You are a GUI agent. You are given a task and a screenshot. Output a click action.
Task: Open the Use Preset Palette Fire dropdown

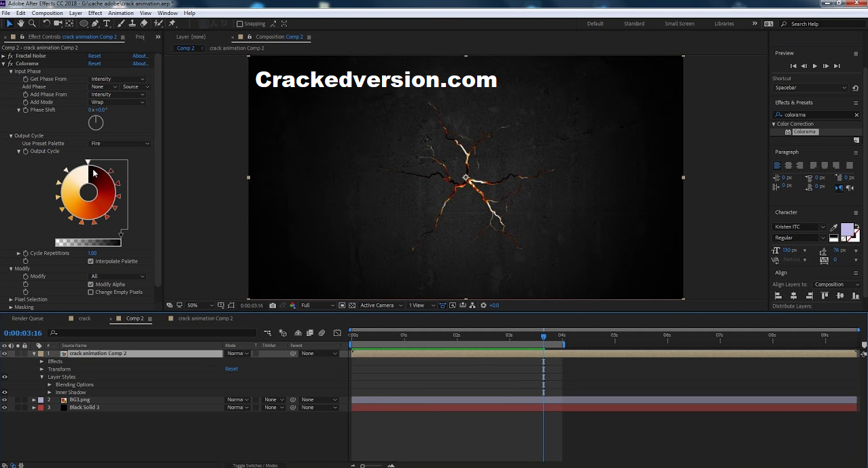click(120, 144)
